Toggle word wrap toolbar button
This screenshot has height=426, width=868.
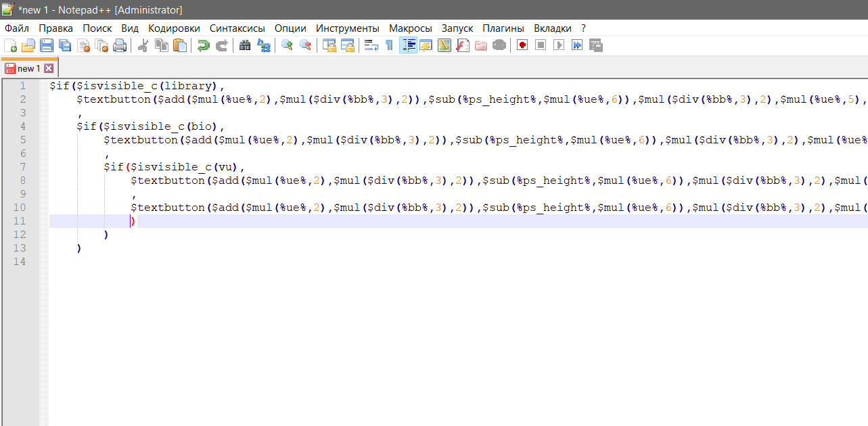[x=371, y=45]
